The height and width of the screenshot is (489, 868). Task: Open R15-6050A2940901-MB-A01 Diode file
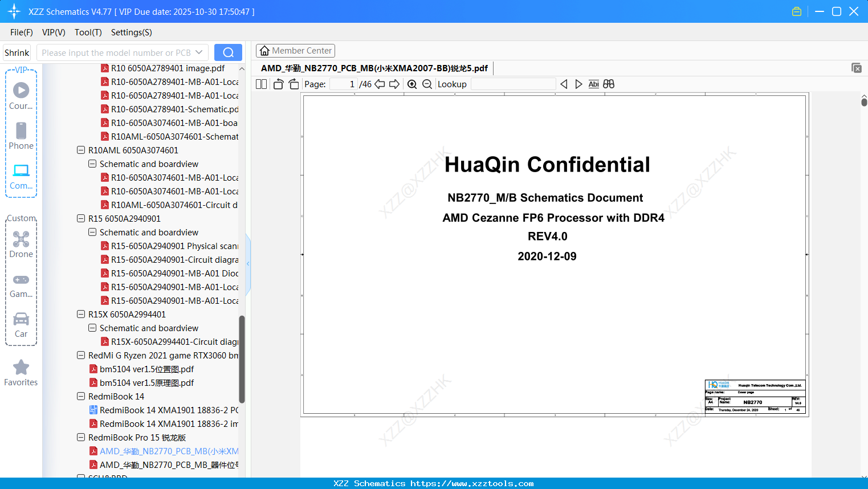click(x=170, y=274)
